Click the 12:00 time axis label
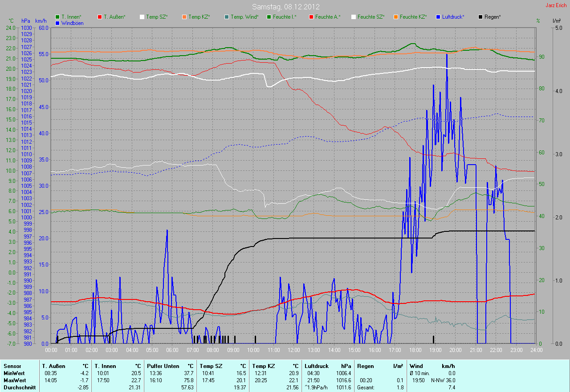570x392 pixels. (x=293, y=350)
